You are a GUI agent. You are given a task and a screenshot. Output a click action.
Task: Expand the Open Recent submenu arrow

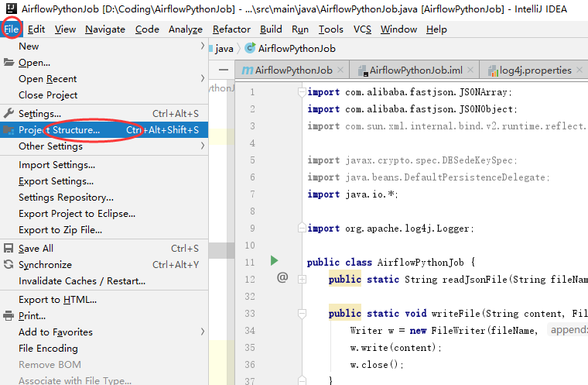point(203,78)
